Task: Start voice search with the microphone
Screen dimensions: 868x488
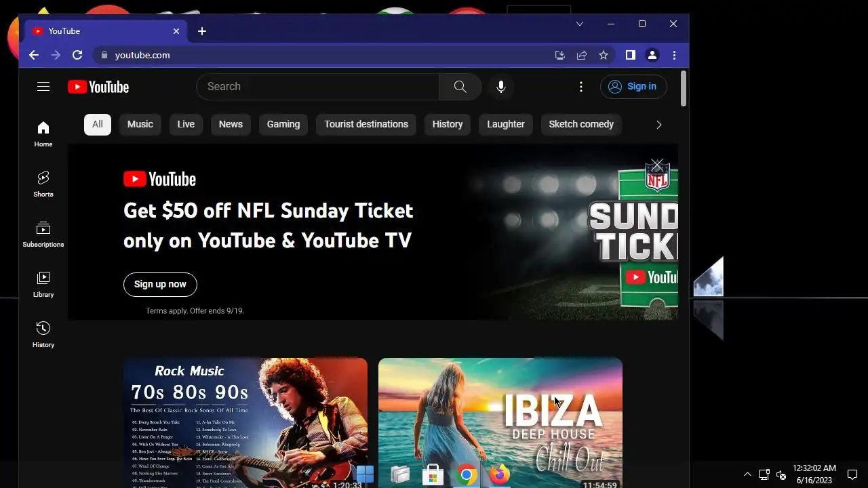Action: click(500, 87)
